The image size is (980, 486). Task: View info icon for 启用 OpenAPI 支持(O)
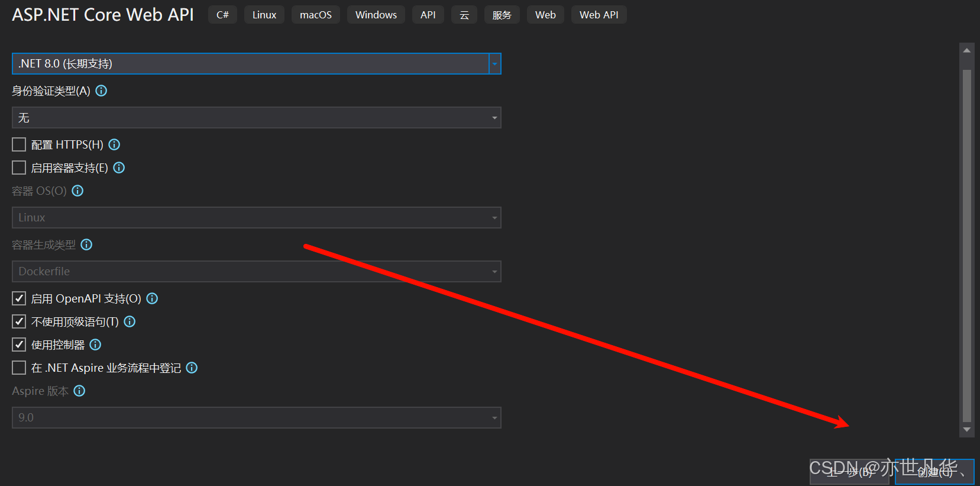[152, 298]
